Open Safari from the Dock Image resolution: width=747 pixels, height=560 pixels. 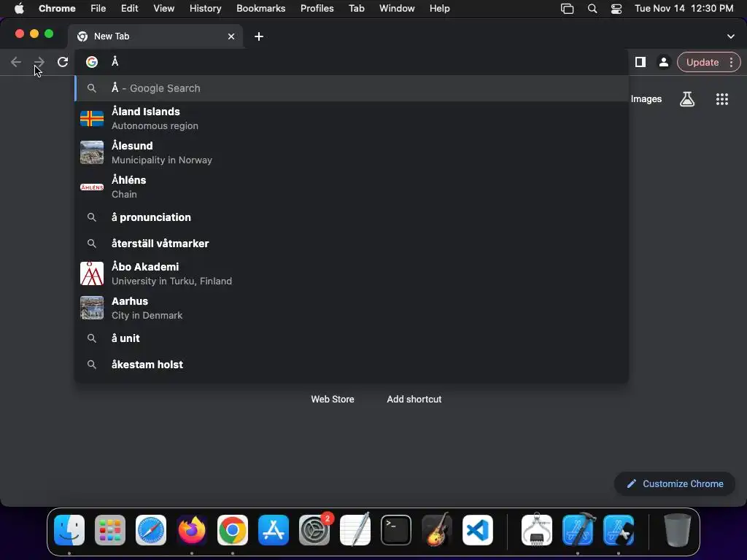pos(151,530)
